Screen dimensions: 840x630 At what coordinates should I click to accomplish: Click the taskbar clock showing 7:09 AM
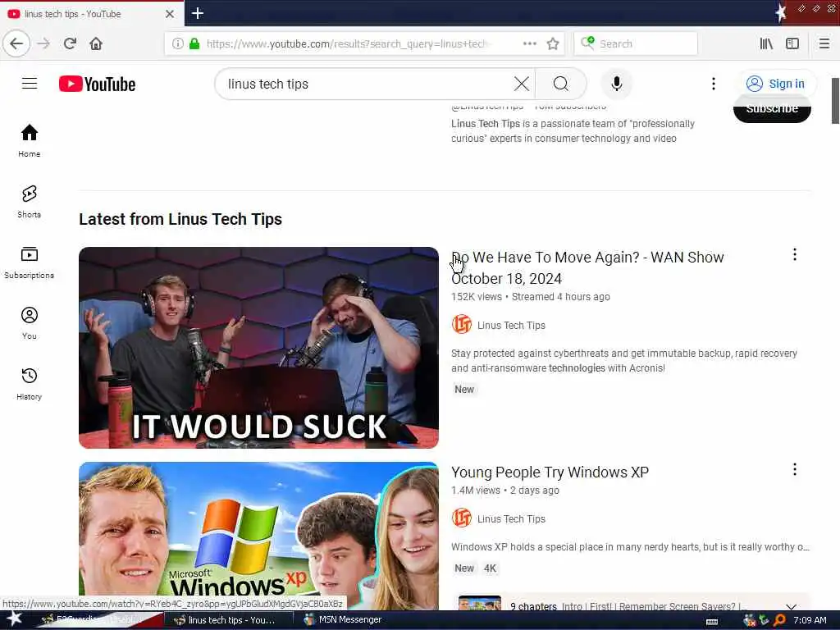click(x=810, y=620)
